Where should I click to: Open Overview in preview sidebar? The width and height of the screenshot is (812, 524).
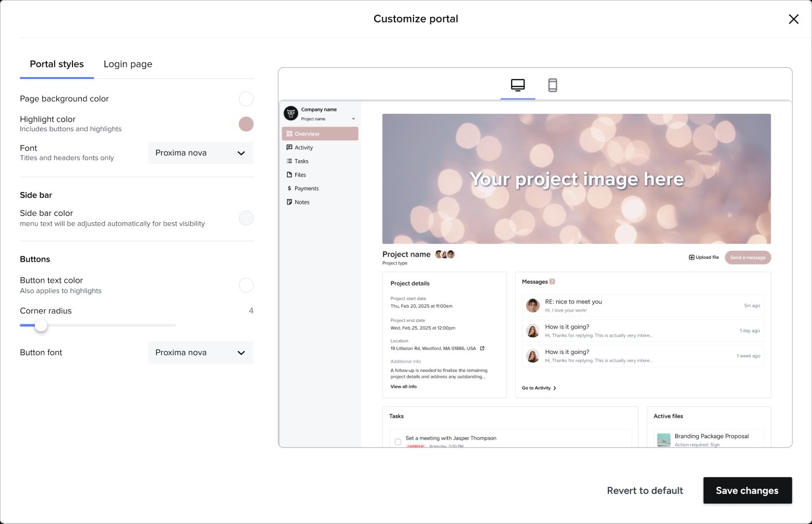[320, 133]
